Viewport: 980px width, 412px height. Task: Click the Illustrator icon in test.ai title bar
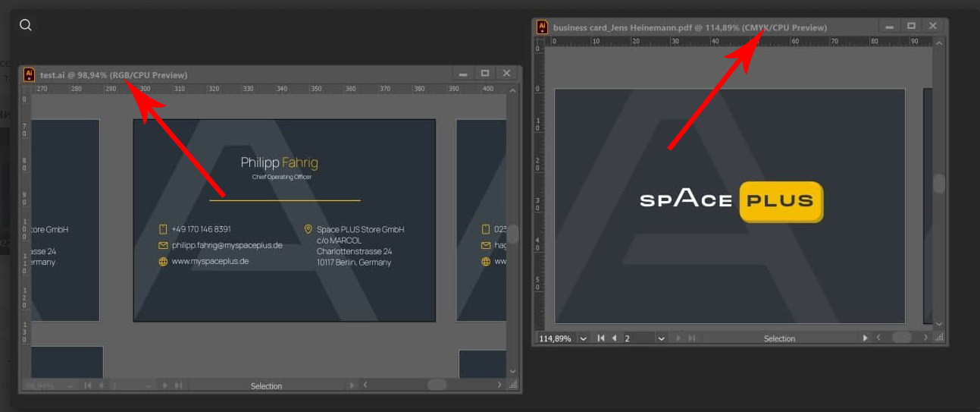click(x=29, y=74)
